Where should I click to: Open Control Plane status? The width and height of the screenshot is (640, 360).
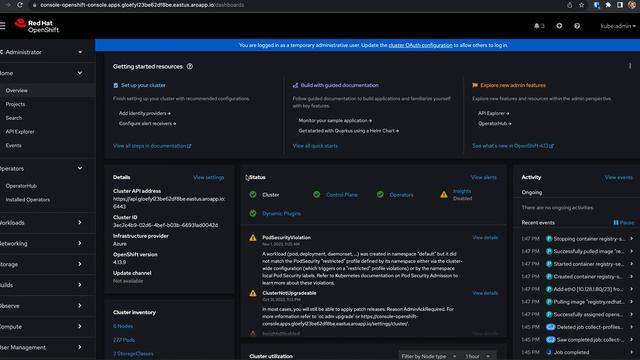[x=342, y=195]
